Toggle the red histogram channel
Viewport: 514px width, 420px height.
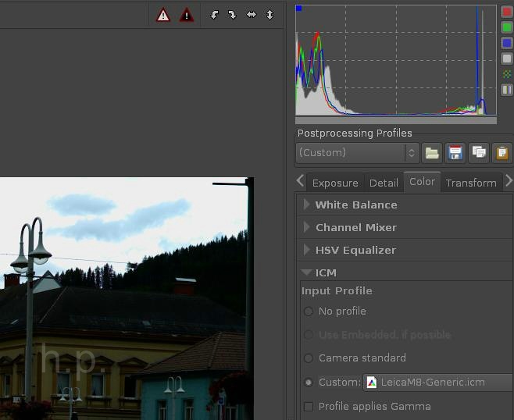coord(507,12)
